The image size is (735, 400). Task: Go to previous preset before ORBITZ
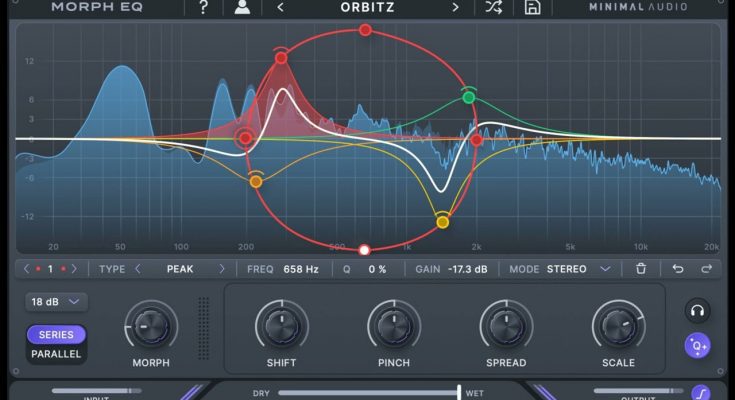[x=280, y=8]
